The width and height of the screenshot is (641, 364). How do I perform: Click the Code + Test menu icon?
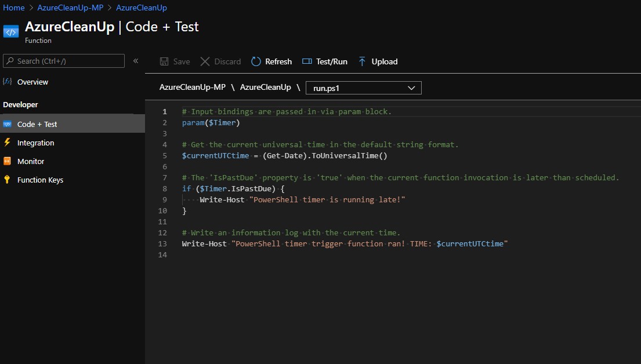click(8, 124)
